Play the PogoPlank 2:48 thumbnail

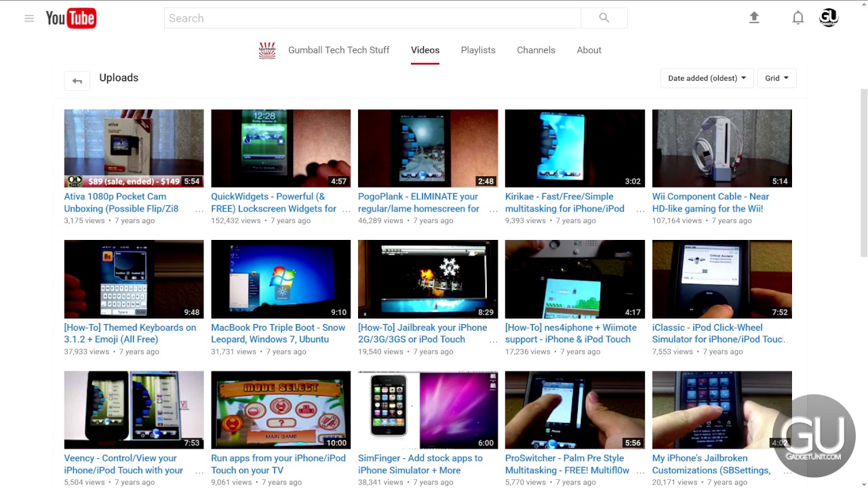(428, 148)
